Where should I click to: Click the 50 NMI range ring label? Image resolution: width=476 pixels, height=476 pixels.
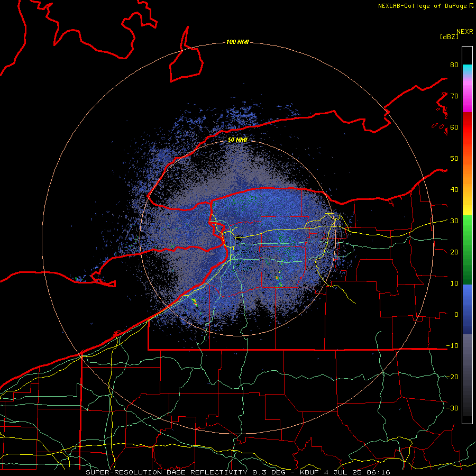point(237,140)
